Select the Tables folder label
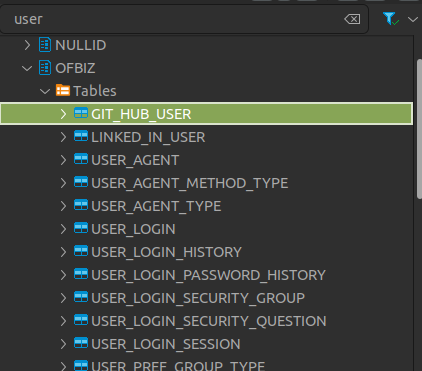This screenshot has width=422, height=371. (95, 91)
